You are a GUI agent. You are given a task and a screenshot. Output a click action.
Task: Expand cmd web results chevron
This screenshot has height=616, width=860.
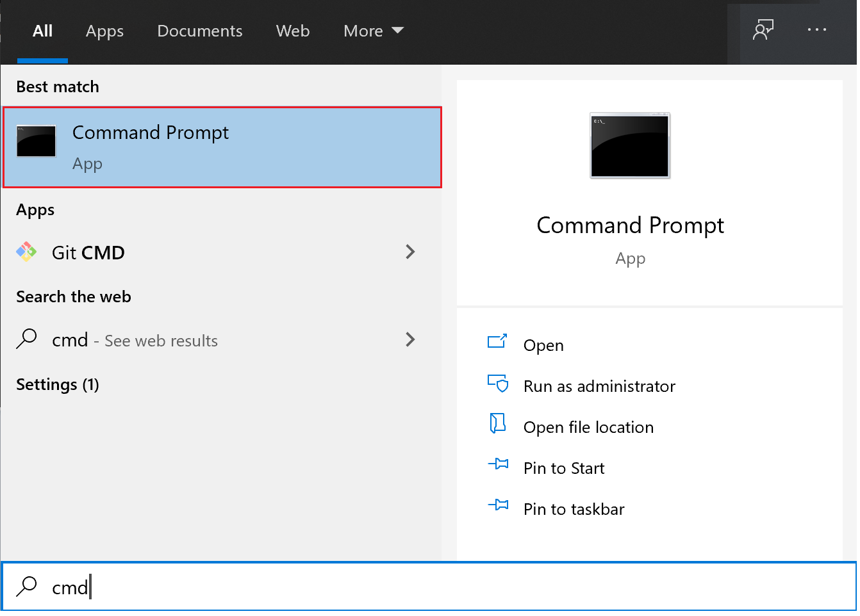point(411,339)
